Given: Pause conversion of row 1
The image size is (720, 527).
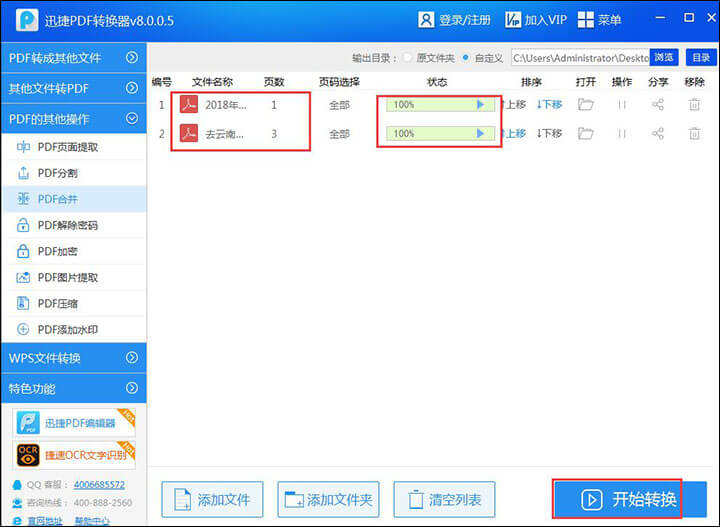Looking at the screenshot, I should click(x=622, y=105).
